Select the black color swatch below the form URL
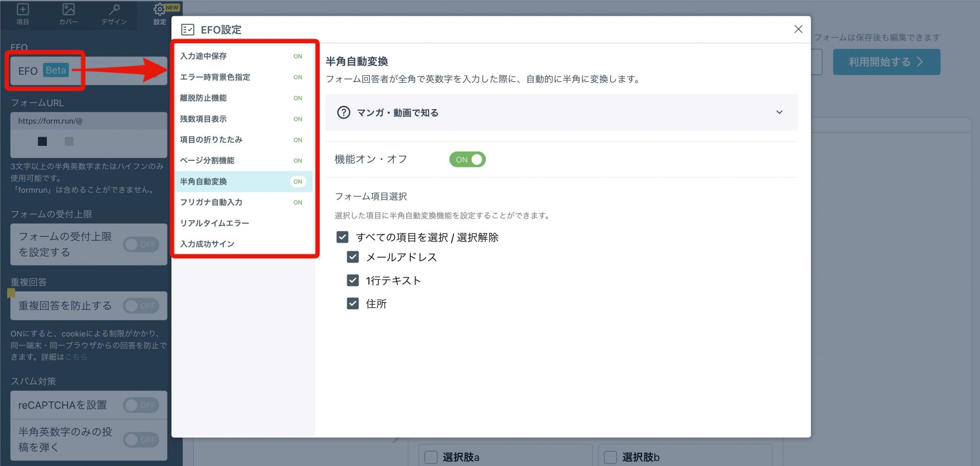The height and width of the screenshot is (466, 980). pos(43,142)
